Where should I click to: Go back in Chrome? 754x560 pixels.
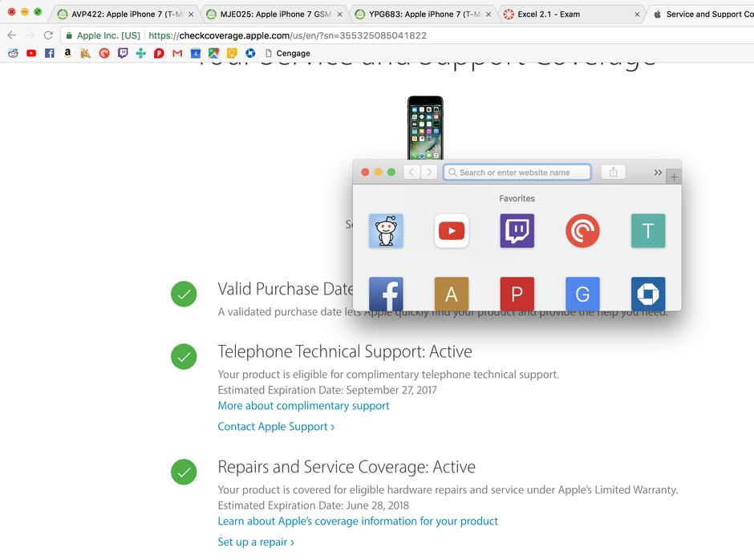12,35
